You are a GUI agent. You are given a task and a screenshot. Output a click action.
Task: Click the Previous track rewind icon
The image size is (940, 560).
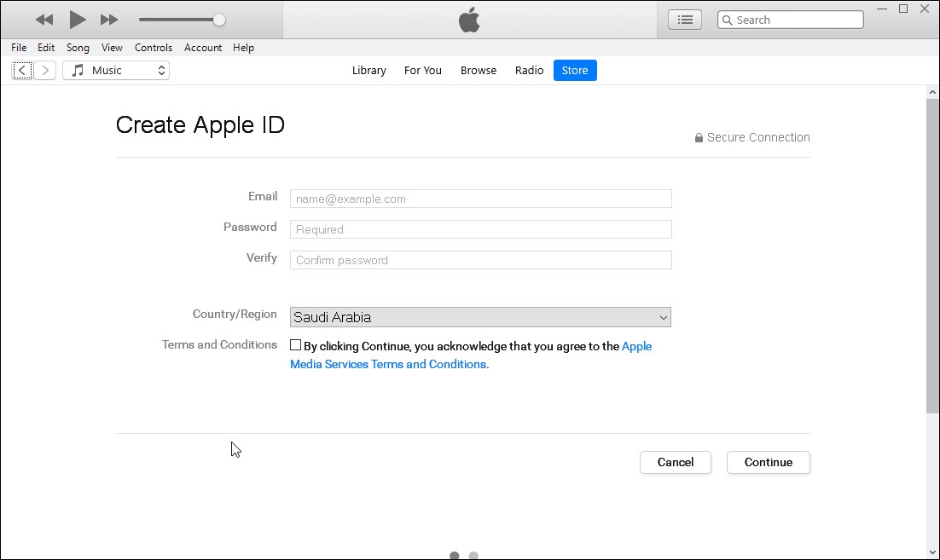click(x=44, y=20)
